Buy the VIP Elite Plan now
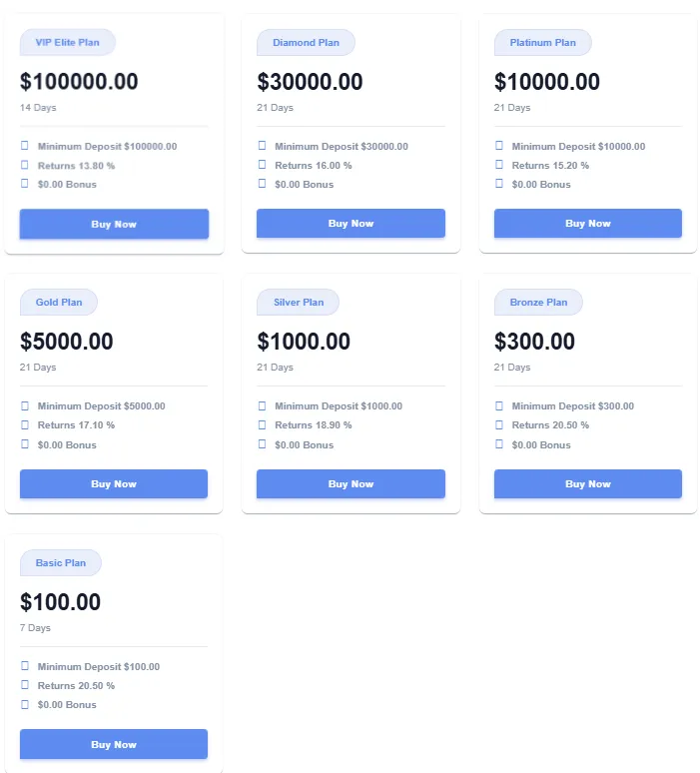This screenshot has width=700, height=773. click(114, 224)
